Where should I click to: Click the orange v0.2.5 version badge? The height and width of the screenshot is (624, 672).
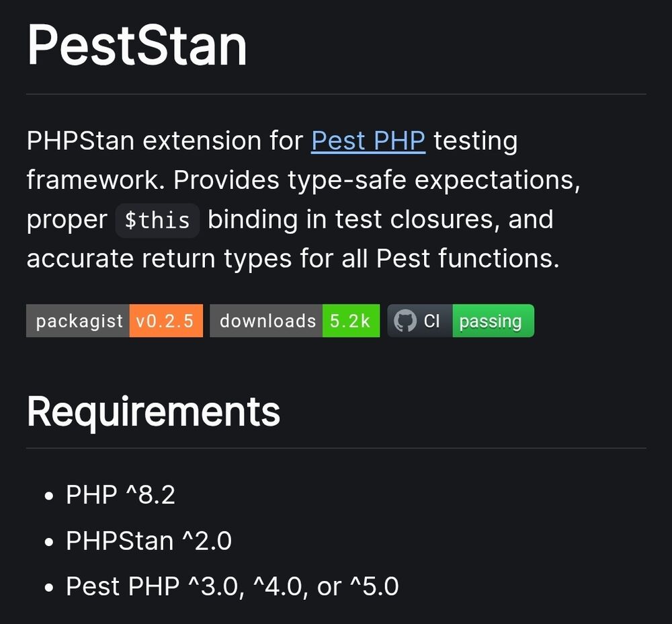(x=165, y=321)
